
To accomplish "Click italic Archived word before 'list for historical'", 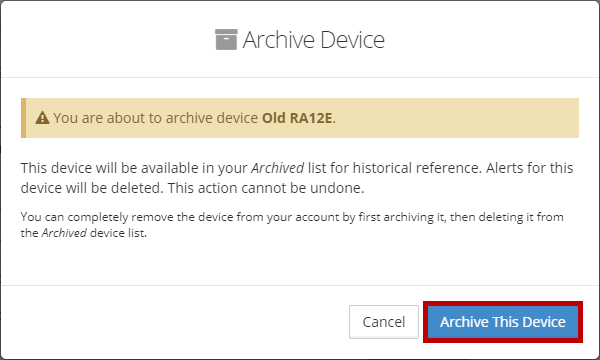I will (277, 168).
